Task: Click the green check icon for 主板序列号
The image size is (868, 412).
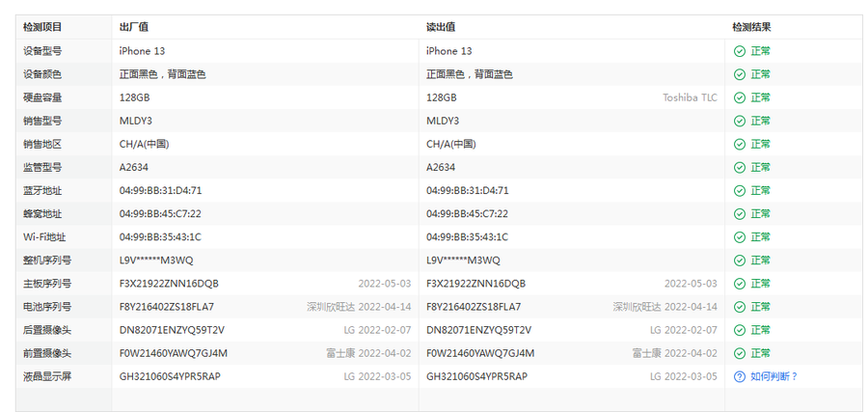Action: pyautogui.click(x=740, y=284)
